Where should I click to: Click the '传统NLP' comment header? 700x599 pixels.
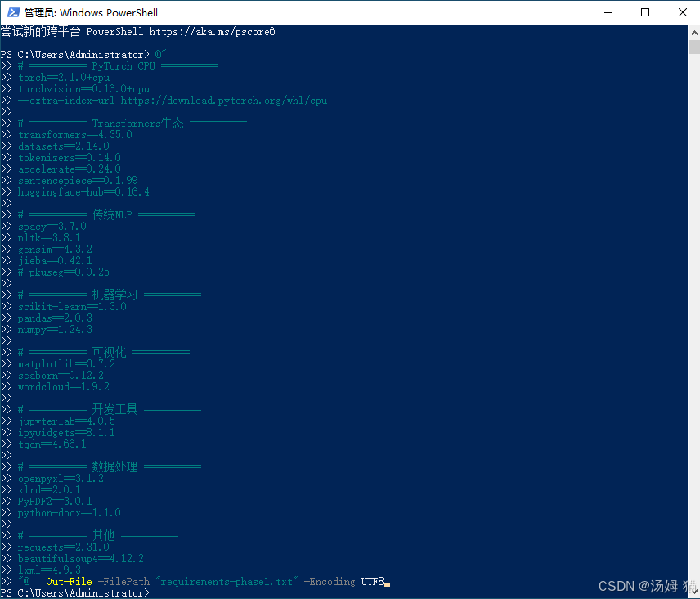pos(106,215)
